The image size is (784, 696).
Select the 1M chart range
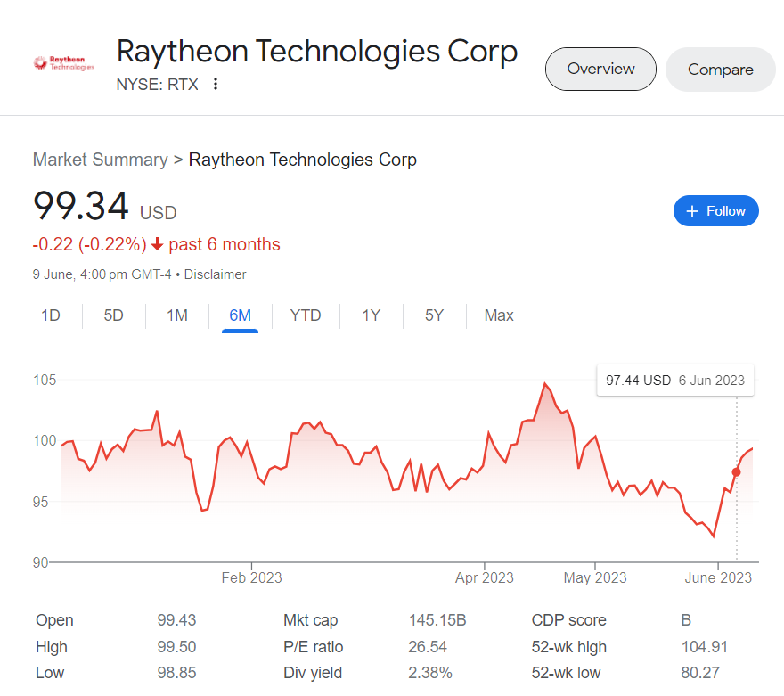(177, 315)
